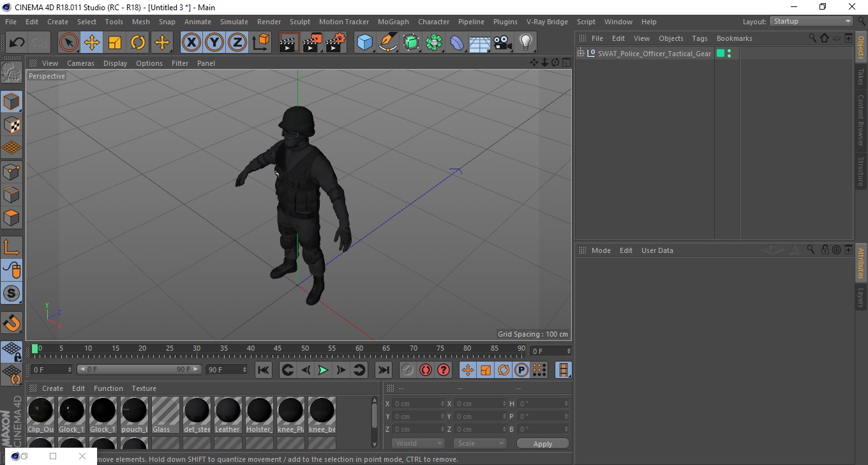The width and height of the screenshot is (868, 465).
Task: Expand SWAT_Police_Officer_Tactical_Gear object tree
Action: (581, 54)
